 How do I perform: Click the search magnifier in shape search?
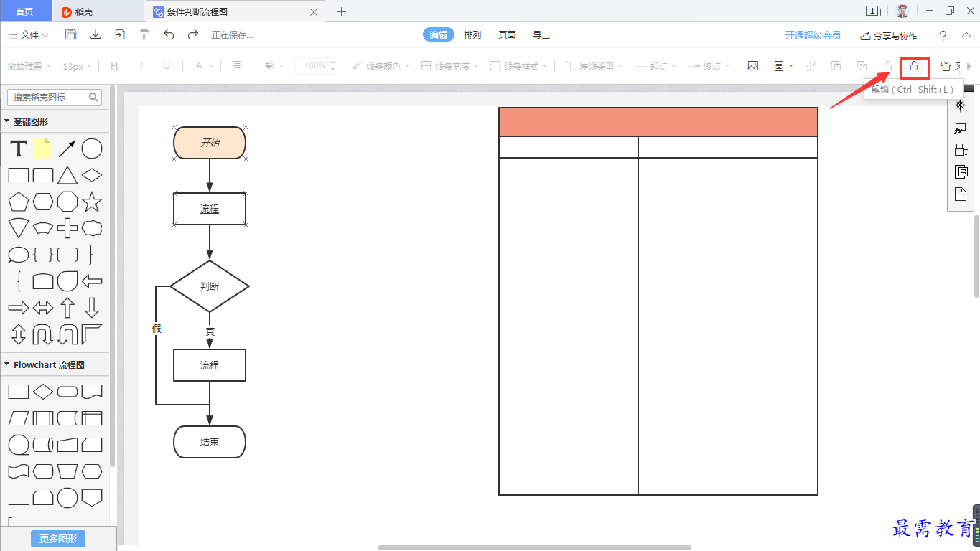click(94, 97)
